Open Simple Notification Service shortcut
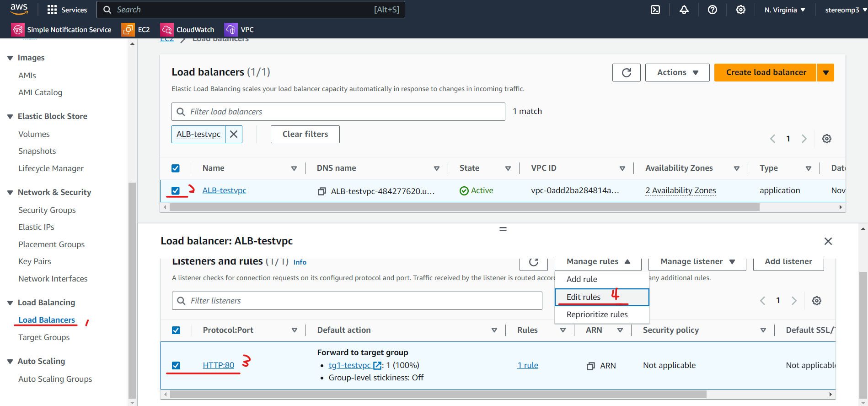The image size is (868, 406). tap(61, 30)
